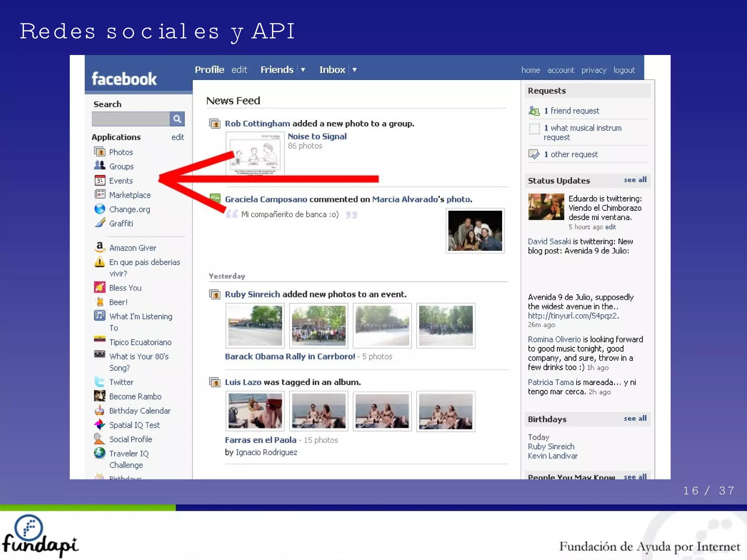Click the other request checkmark icon
Viewport: 747px width, 560px height.
coord(534,154)
